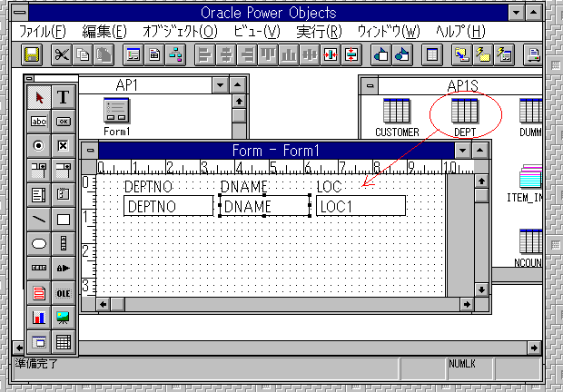Screen dimensions: 563x392
Task: Select the OK Pushbutton tool
Action: [x=64, y=122]
